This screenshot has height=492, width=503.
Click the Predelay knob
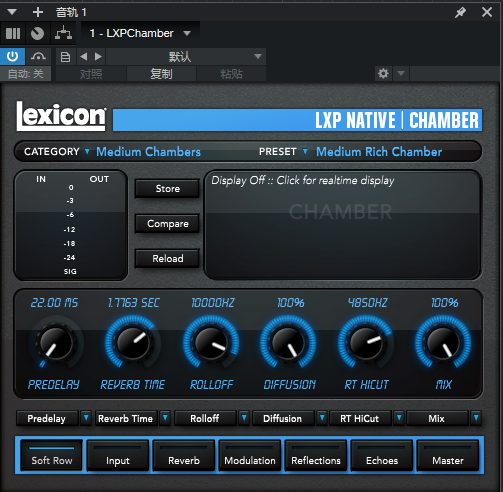(56, 343)
